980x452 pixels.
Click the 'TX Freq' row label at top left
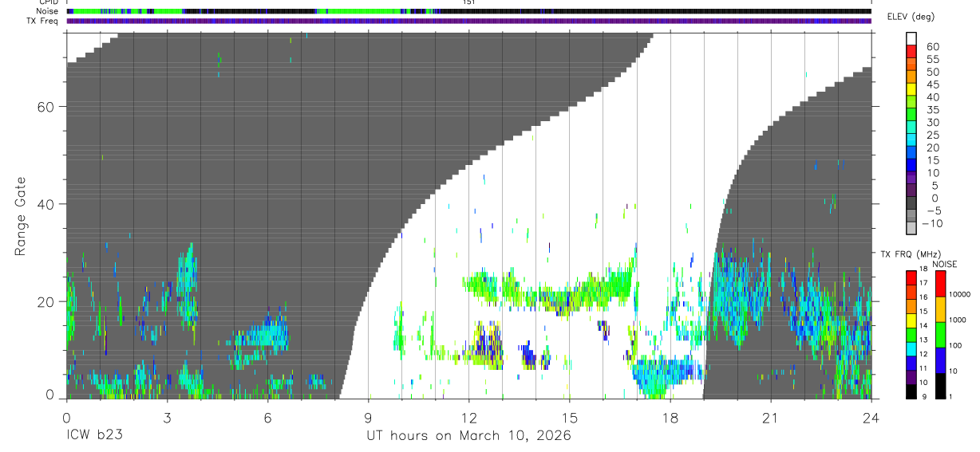click(x=42, y=21)
